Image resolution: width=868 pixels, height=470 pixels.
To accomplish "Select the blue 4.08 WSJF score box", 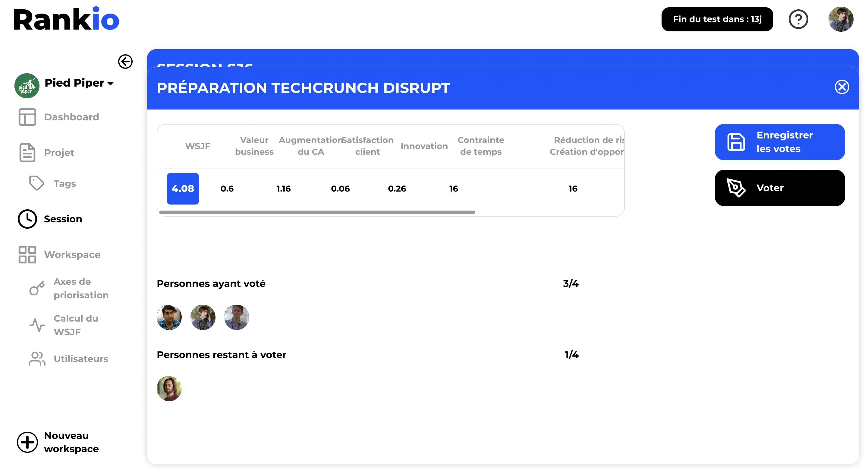I will 183,189.
